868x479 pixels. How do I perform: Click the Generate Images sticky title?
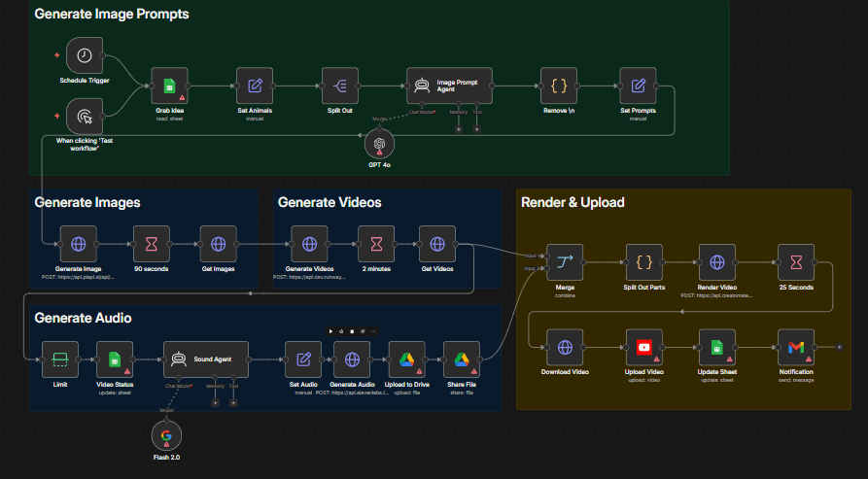[x=87, y=202]
